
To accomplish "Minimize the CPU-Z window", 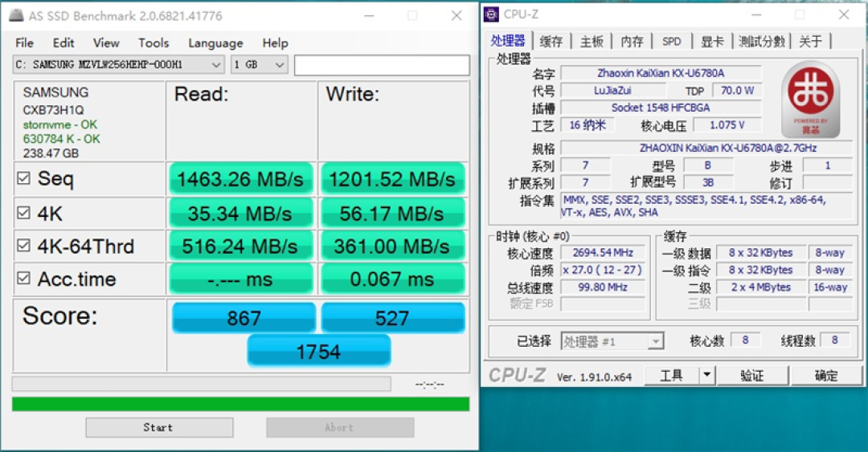I will [757, 15].
